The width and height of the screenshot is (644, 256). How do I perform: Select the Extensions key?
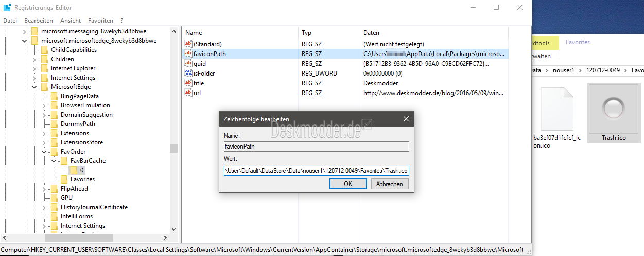point(75,133)
